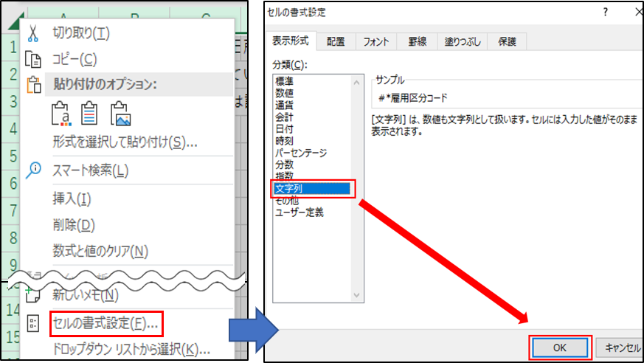Switch to 配置 tab
Screen dimensions: 644x363
pyautogui.click(x=336, y=41)
